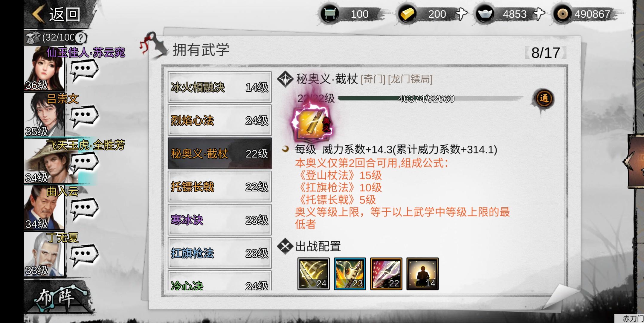644x323 pixels.
Task: Click the round 通 badge icon
Action: coord(544,98)
